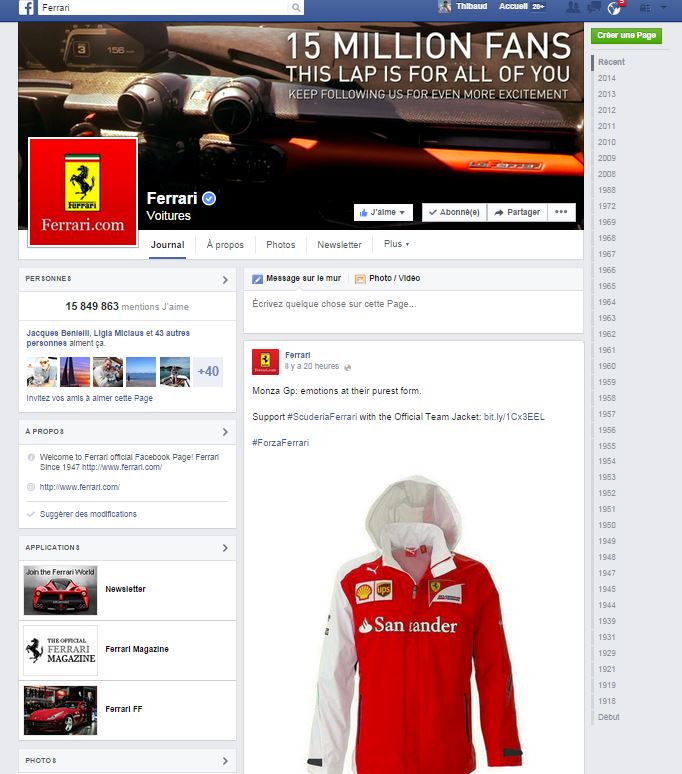Click the J'aime like dropdown button

click(x=383, y=212)
